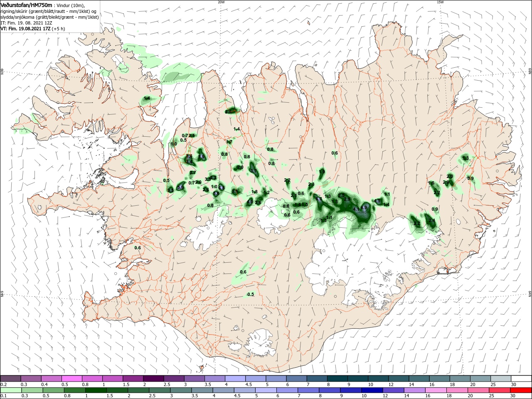Click the 2.7 precipitation value label

point(193,172)
